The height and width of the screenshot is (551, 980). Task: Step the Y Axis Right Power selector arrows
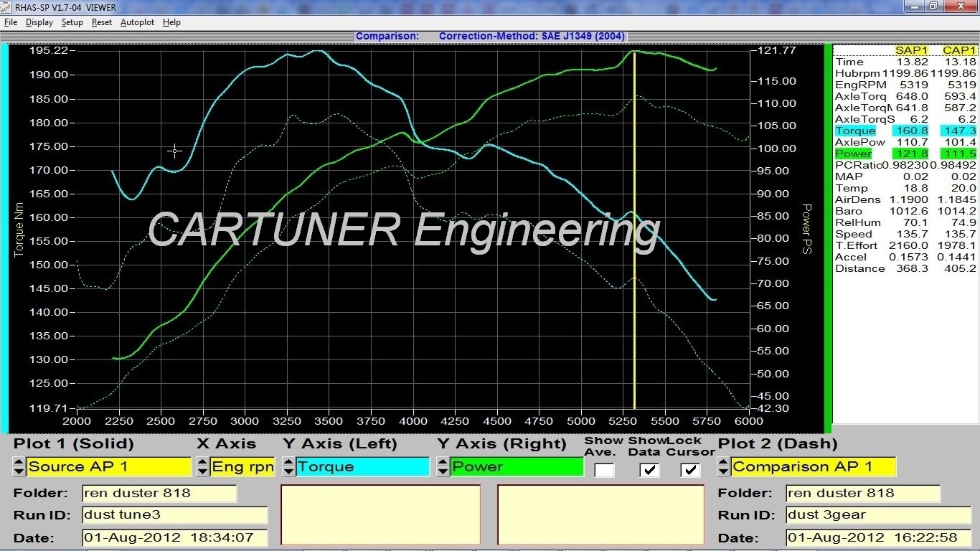(x=443, y=467)
